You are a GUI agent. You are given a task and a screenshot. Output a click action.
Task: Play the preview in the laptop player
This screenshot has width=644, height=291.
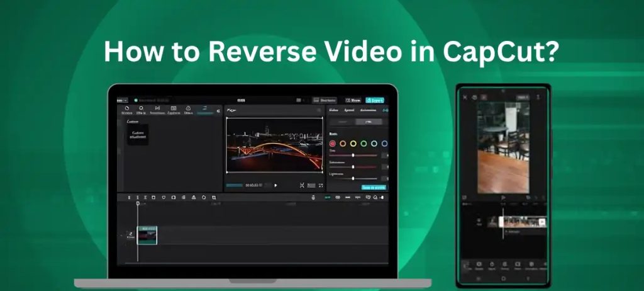[275, 185]
